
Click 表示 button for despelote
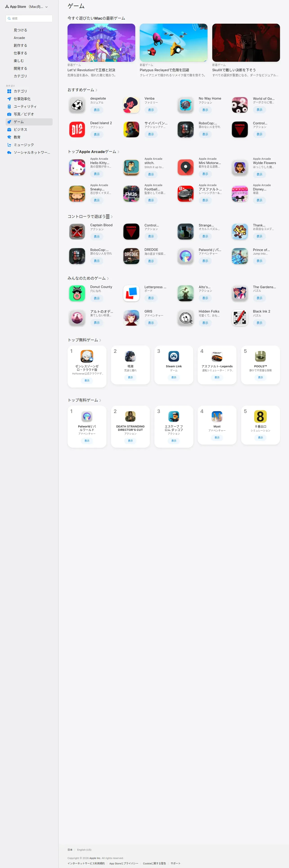97,110
